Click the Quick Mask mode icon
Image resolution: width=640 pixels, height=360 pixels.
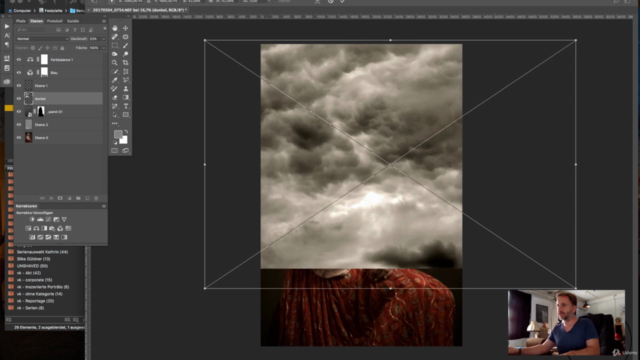coord(115,151)
